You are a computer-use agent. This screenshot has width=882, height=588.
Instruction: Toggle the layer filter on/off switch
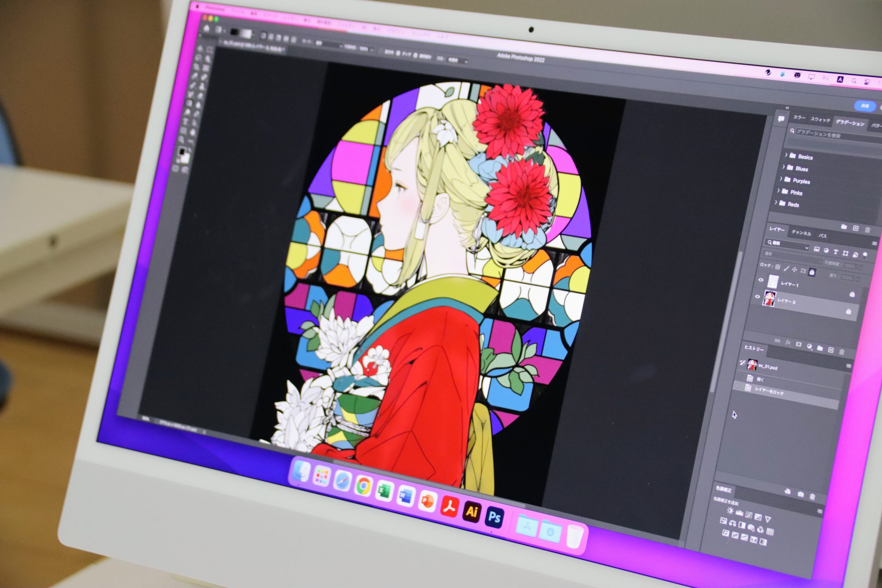tap(865, 255)
